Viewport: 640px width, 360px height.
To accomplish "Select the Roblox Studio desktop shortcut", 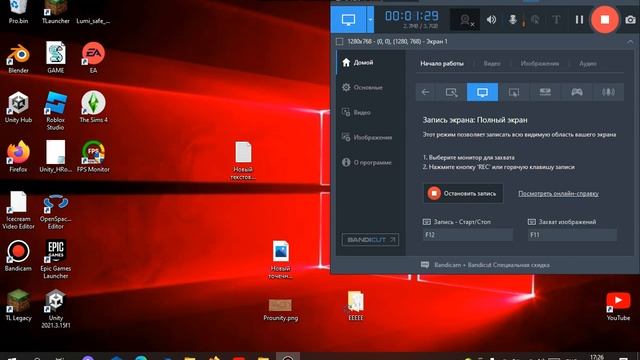I will [x=56, y=111].
